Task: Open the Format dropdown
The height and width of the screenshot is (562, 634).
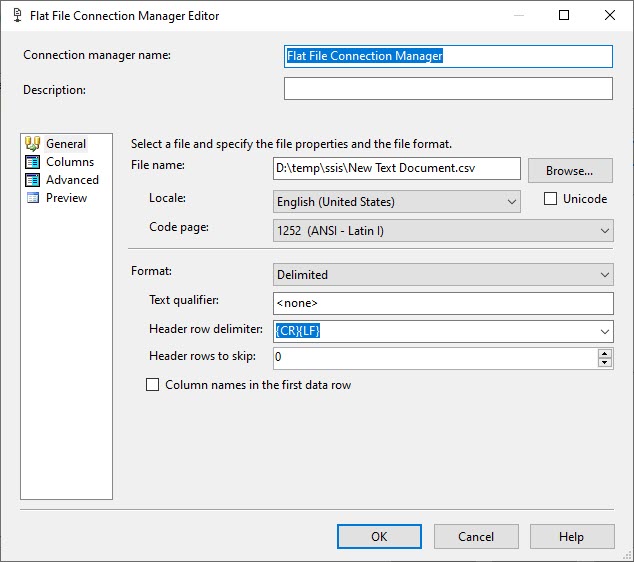Action: (604, 274)
